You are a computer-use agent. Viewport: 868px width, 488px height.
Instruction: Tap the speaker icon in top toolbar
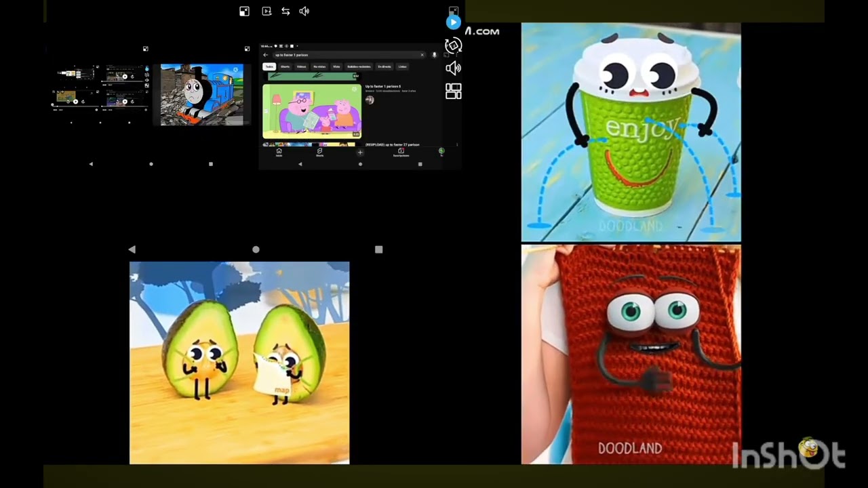(304, 12)
